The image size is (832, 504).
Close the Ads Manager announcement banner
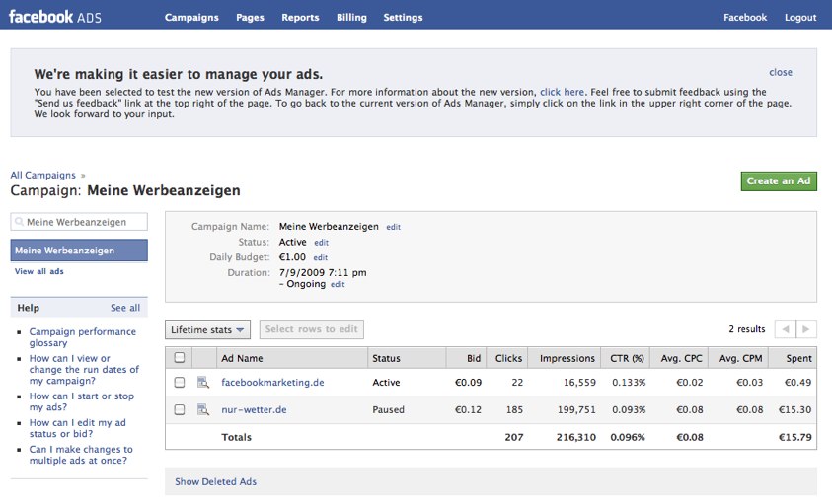coord(781,72)
